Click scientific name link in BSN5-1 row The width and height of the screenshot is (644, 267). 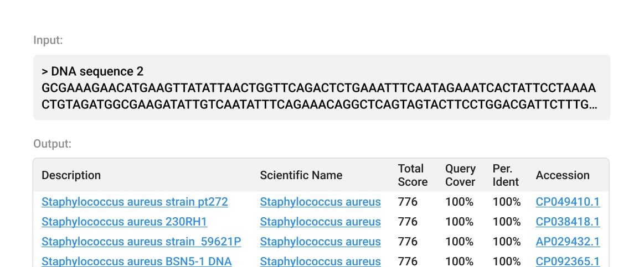[320, 261]
